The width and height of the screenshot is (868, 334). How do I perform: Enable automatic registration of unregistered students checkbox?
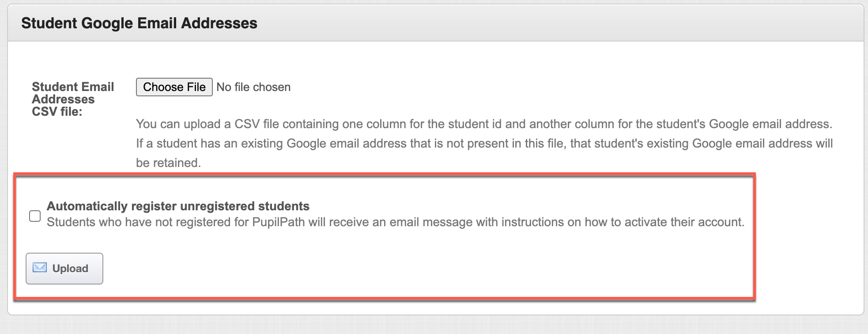coord(35,216)
